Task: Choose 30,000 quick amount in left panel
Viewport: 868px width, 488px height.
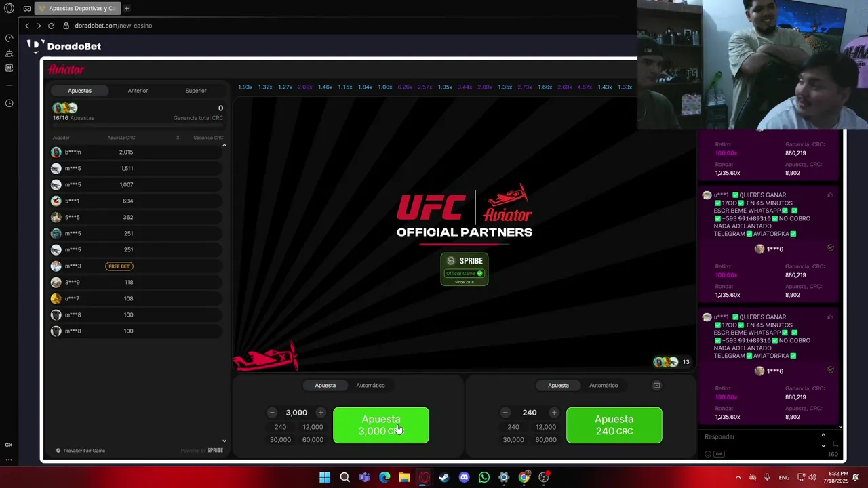Action: click(280, 439)
